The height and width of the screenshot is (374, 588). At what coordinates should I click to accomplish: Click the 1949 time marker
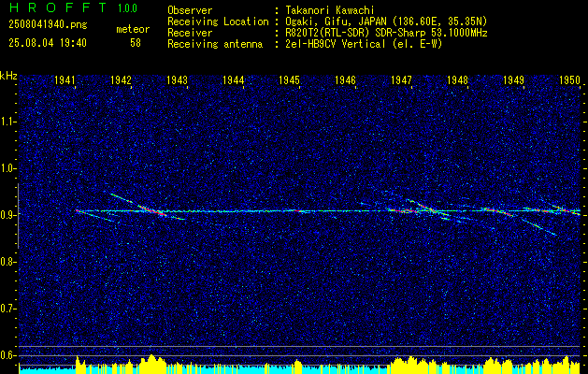513,79
